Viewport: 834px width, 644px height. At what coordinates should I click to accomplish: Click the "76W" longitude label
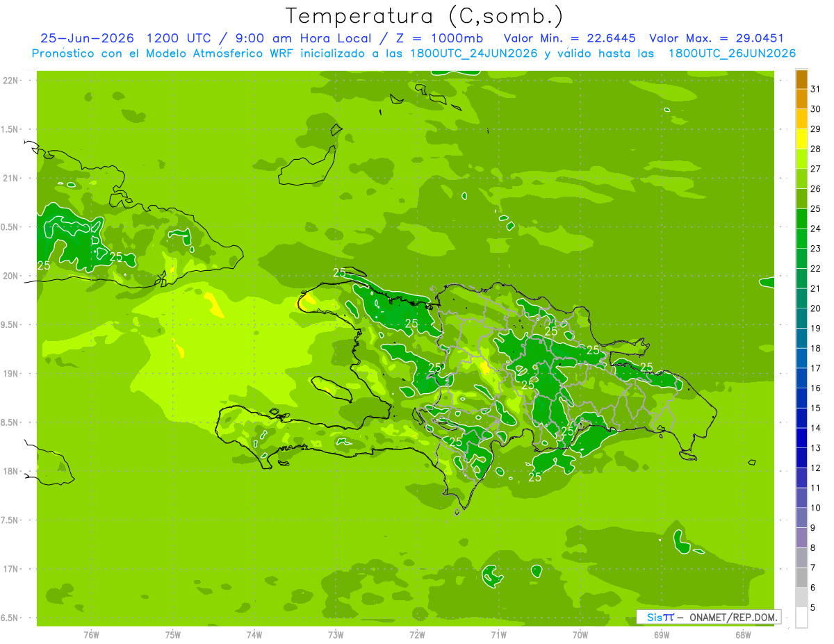[x=91, y=635]
